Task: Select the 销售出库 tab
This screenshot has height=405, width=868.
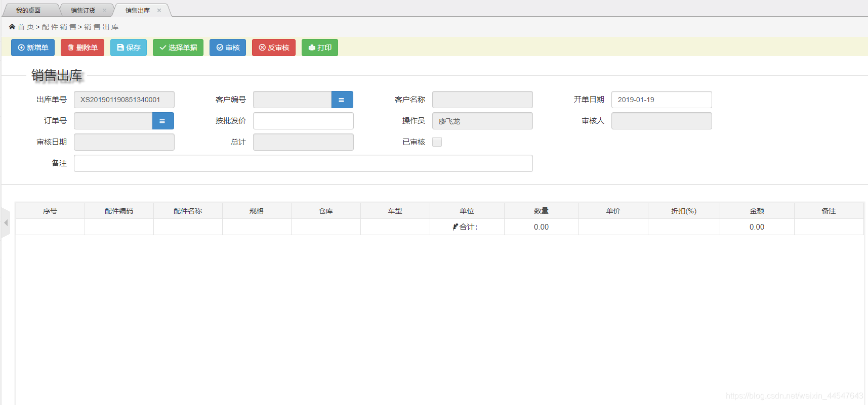Action: (x=138, y=11)
